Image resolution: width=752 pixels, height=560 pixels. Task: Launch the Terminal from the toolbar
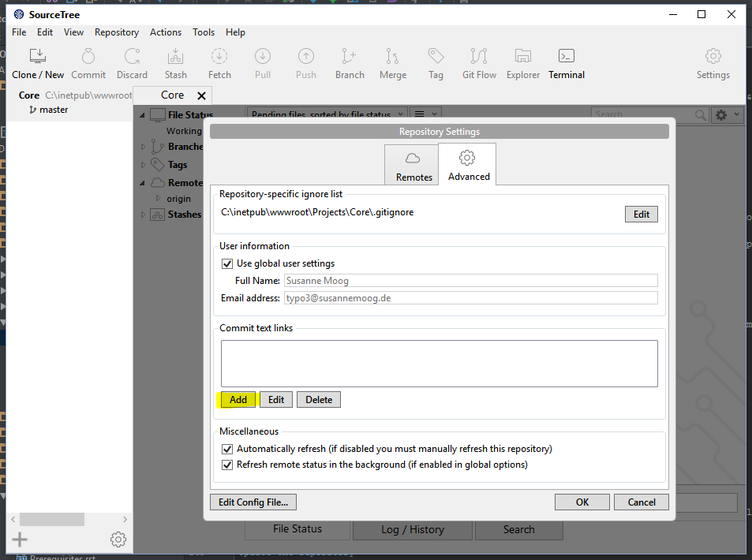[x=567, y=64]
